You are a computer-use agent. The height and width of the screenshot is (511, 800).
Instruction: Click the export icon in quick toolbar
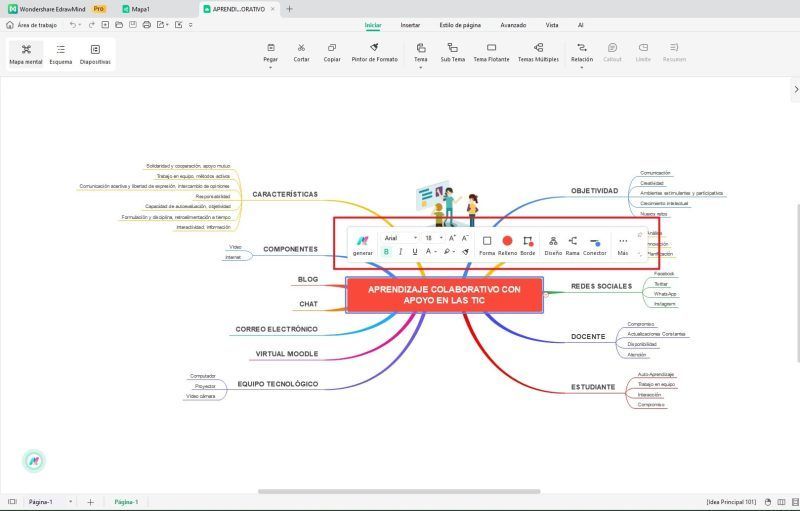click(x=161, y=24)
